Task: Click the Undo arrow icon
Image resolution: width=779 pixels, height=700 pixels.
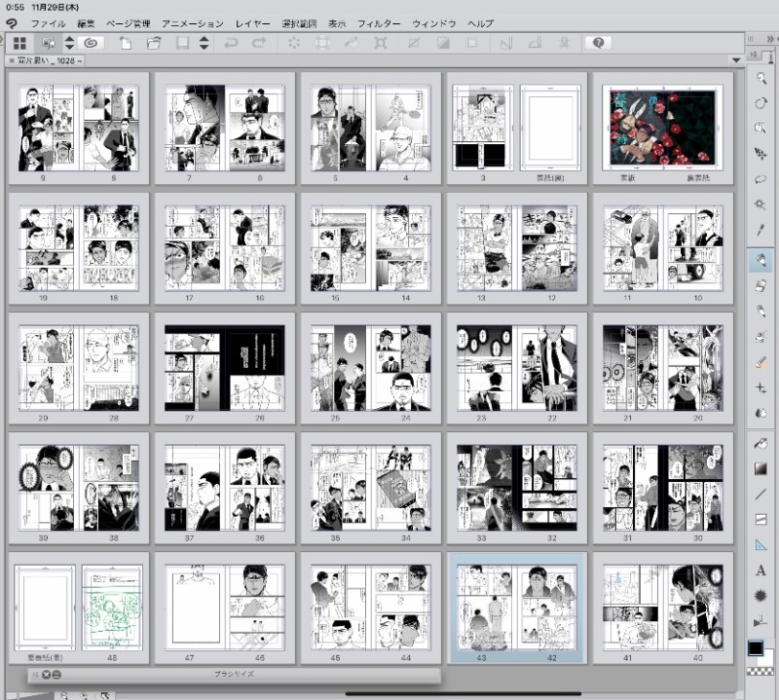Action: click(231, 43)
